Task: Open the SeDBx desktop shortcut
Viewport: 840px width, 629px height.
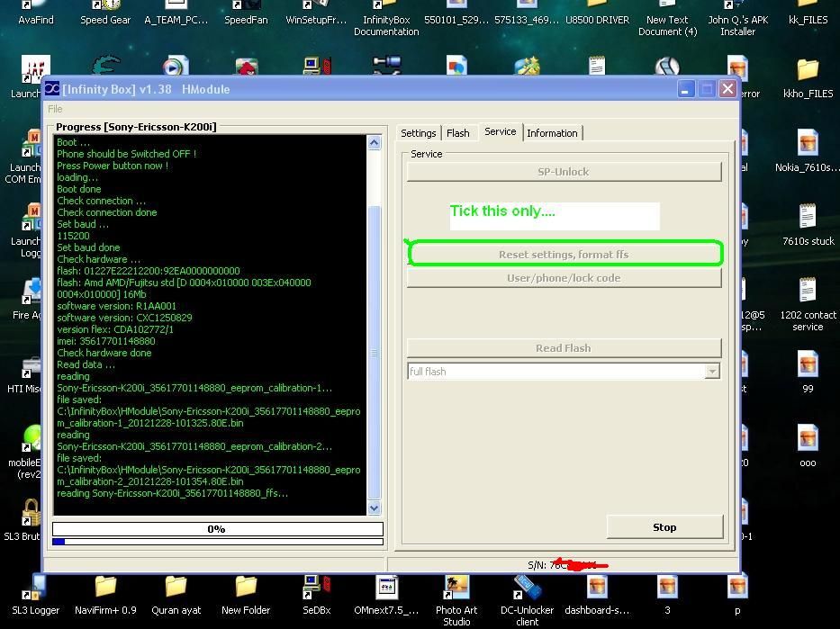Action: pos(317,594)
